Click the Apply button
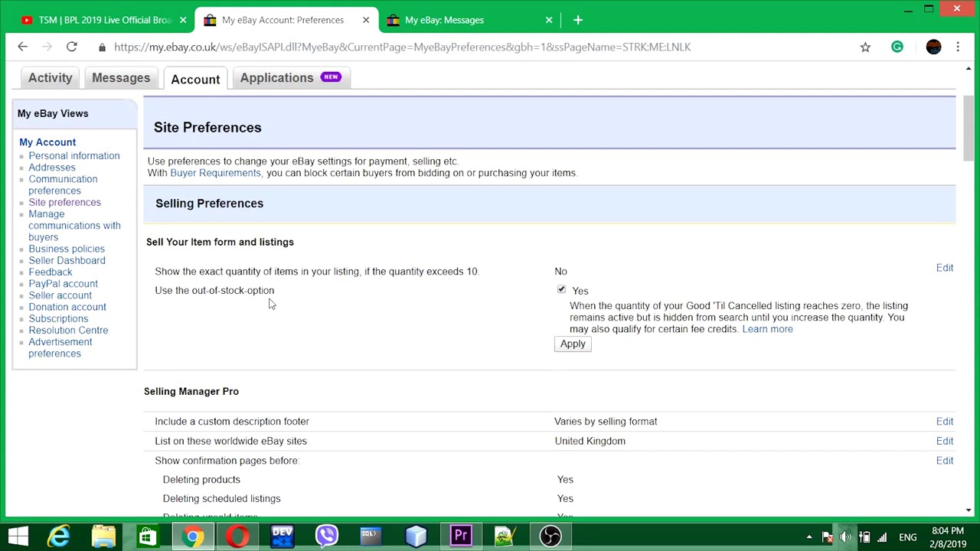Screen dimensions: 980x551 tap(572, 344)
